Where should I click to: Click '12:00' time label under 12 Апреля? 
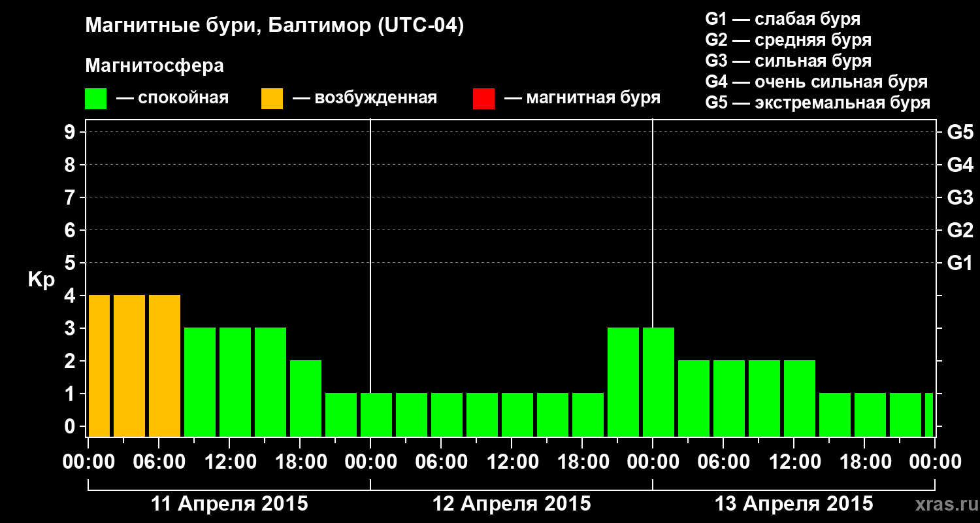(x=512, y=462)
